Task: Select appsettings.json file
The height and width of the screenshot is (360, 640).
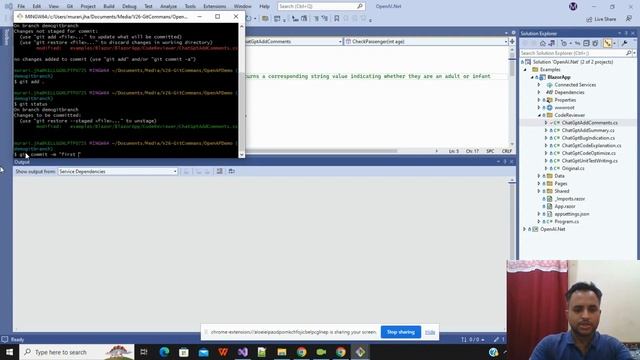Action: [x=572, y=214]
